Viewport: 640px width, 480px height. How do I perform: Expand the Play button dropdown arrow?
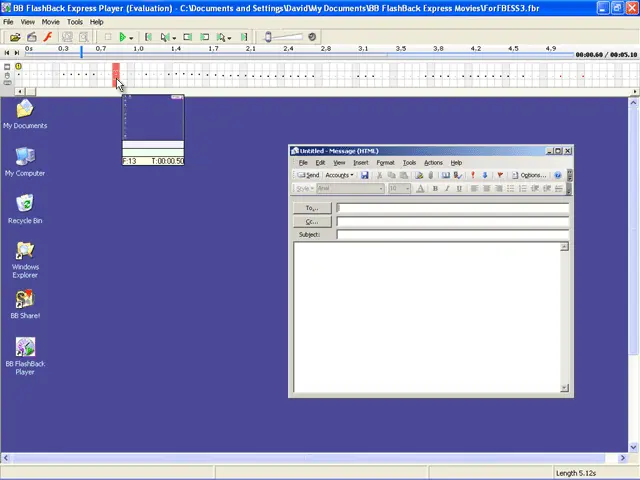click(x=131, y=38)
